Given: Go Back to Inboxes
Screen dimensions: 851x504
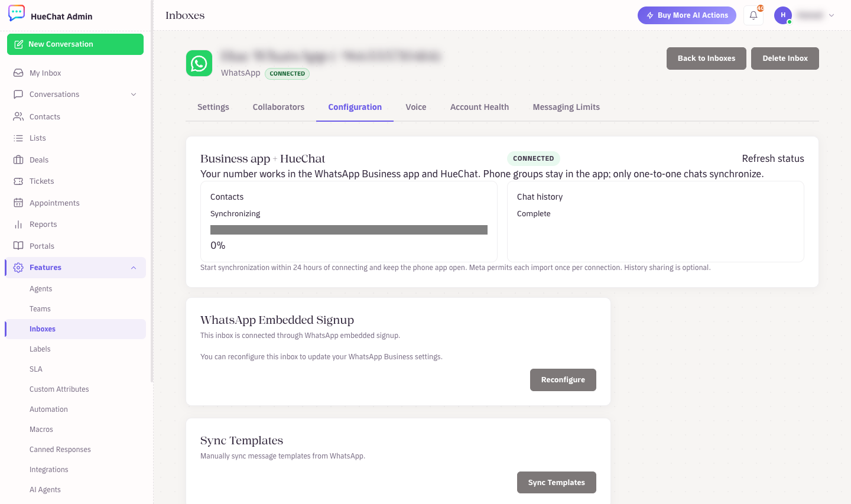Looking at the screenshot, I should [x=706, y=58].
